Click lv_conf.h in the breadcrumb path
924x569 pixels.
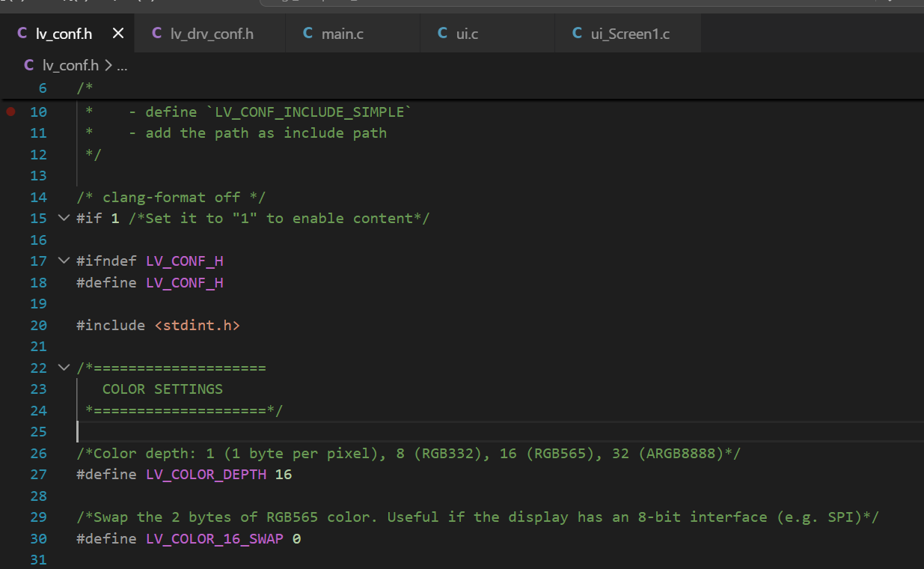pos(70,65)
